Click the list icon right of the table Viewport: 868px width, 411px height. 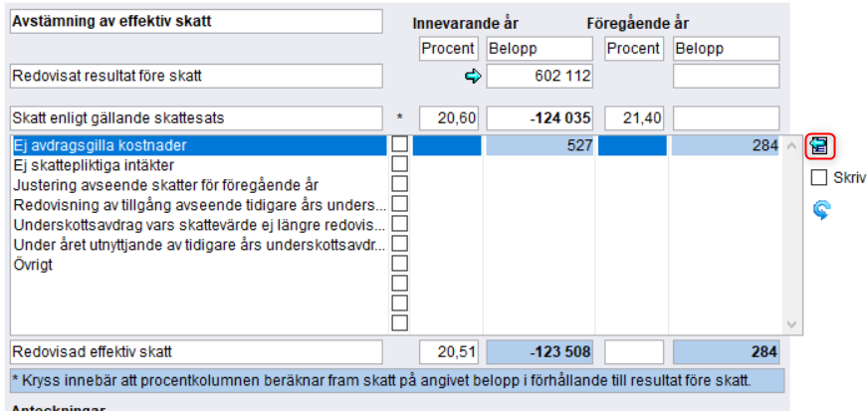point(819,146)
